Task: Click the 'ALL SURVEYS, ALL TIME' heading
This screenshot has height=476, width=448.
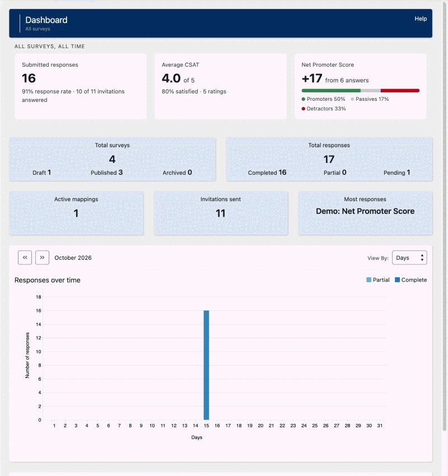Action: point(50,46)
